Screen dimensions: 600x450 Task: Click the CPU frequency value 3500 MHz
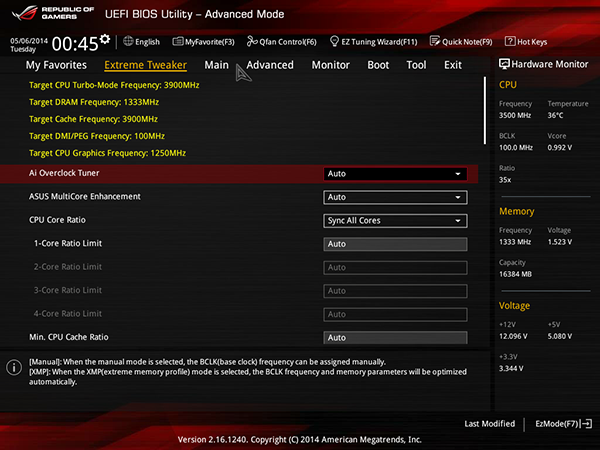point(515,115)
